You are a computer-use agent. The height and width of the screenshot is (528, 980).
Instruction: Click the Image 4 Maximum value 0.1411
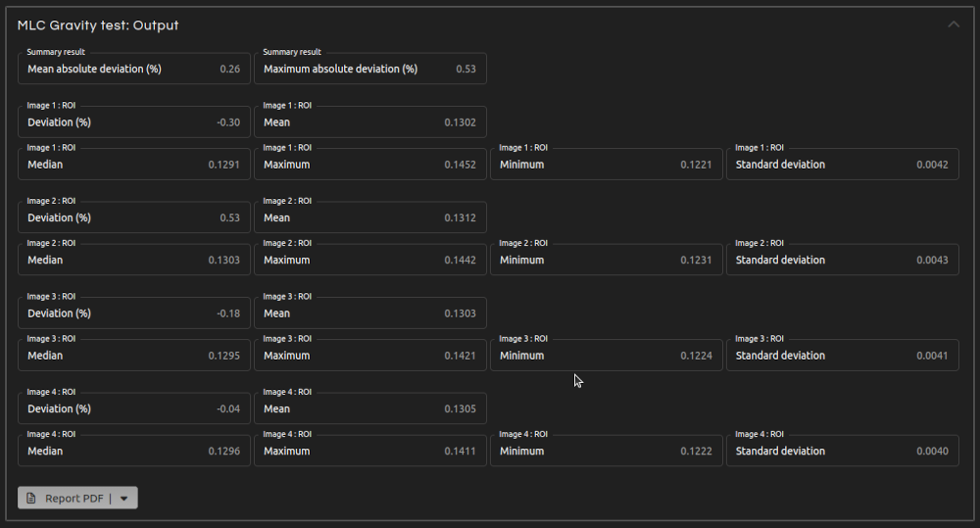(460, 452)
